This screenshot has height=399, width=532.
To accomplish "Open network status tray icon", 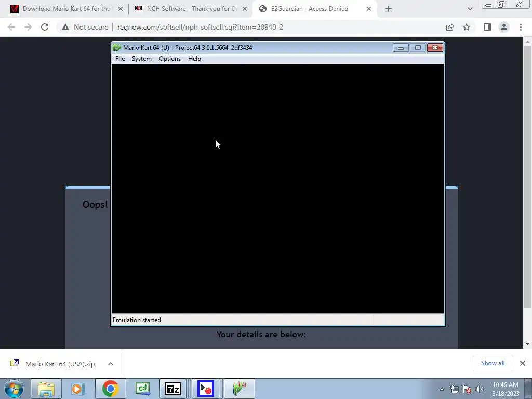I will click(454, 389).
